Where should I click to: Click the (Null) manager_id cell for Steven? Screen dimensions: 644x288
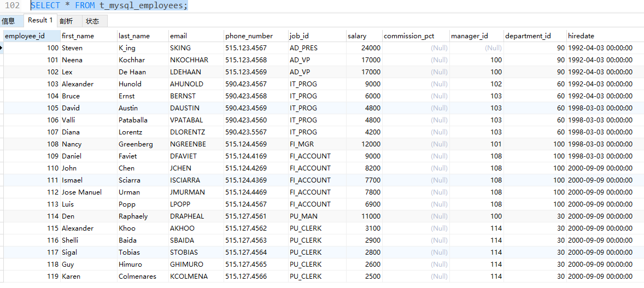(x=476, y=48)
